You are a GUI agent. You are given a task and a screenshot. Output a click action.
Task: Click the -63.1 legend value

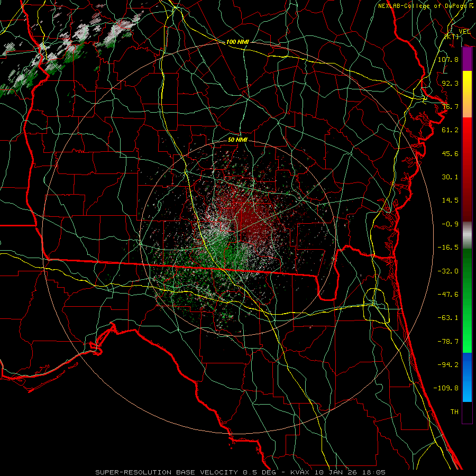point(448,318)
